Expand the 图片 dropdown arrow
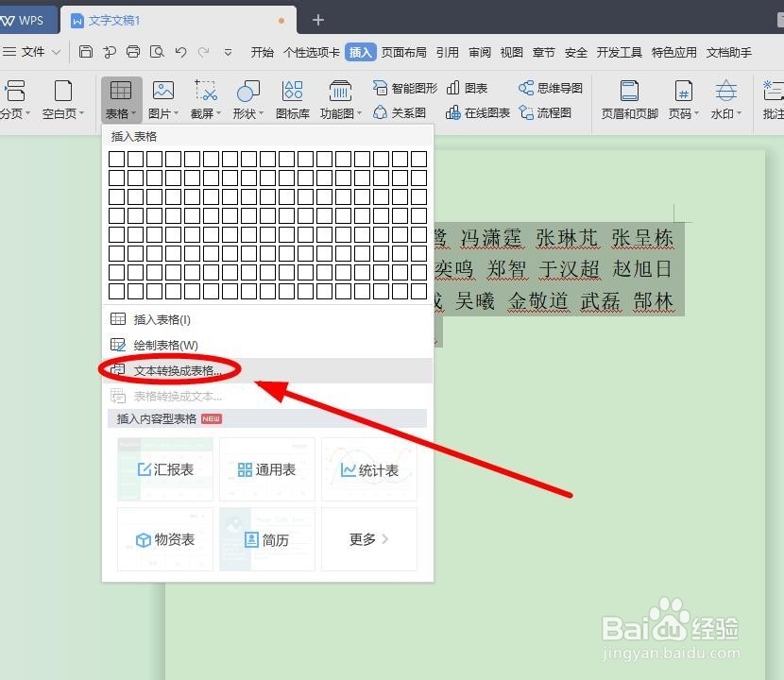The width and height of the screenshot is (784, 680). click(176, 114)
